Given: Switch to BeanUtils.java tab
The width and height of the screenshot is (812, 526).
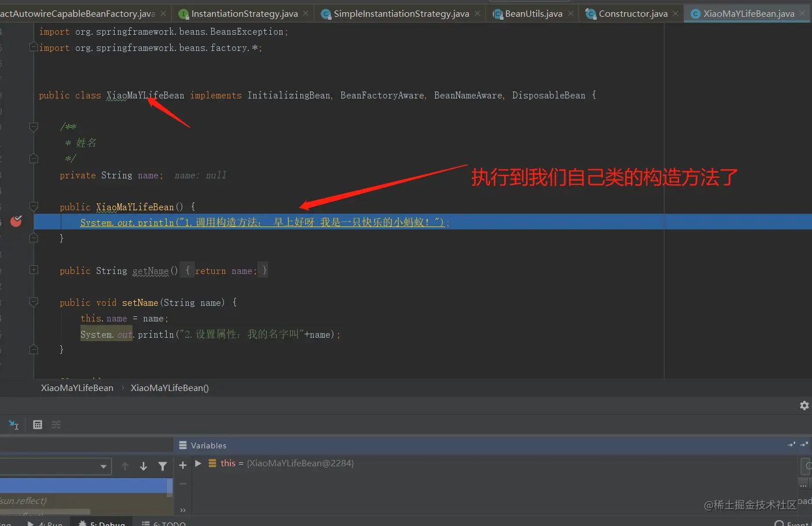Looking at the screenshot, I should pos(533,13).
